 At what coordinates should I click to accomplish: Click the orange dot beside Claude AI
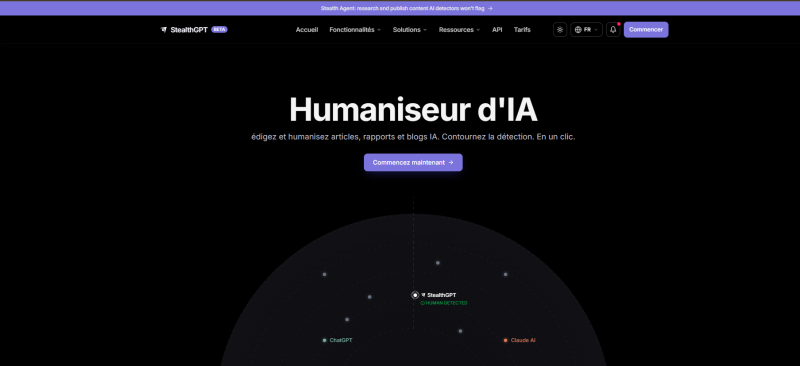(506, 340)
